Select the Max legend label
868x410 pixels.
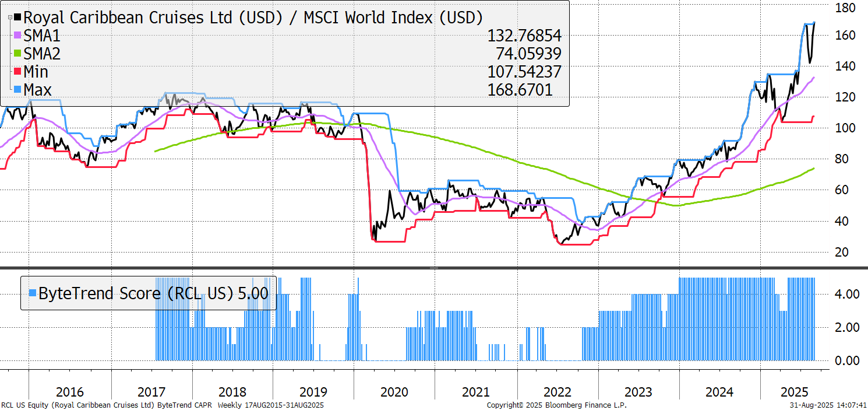coord(38,90)
